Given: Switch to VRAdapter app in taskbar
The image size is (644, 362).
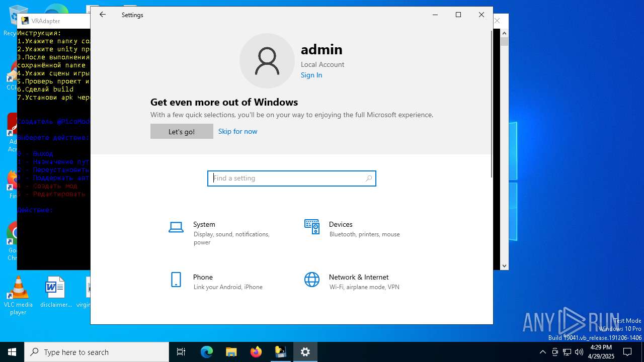Looking at the screenshot, I should coord(280,352).
